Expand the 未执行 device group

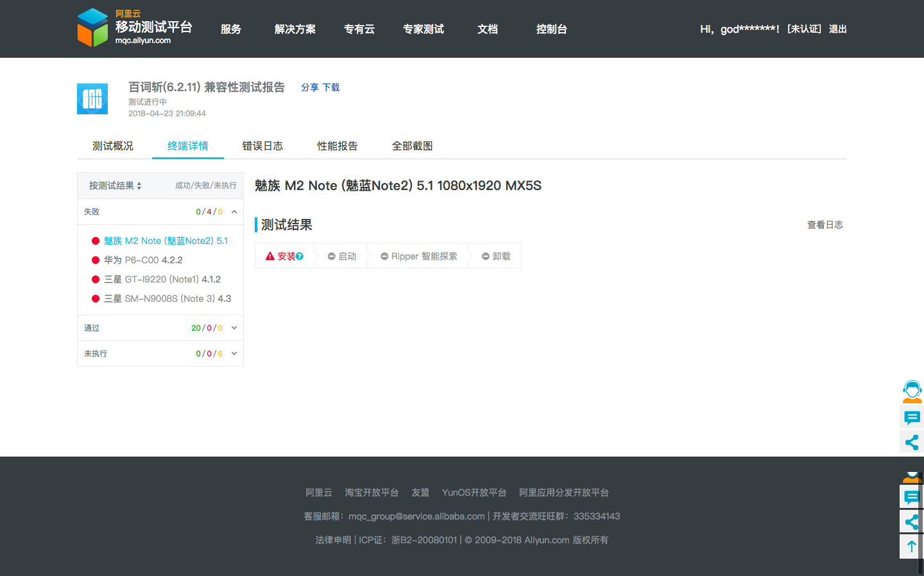(x=160, y=353)
